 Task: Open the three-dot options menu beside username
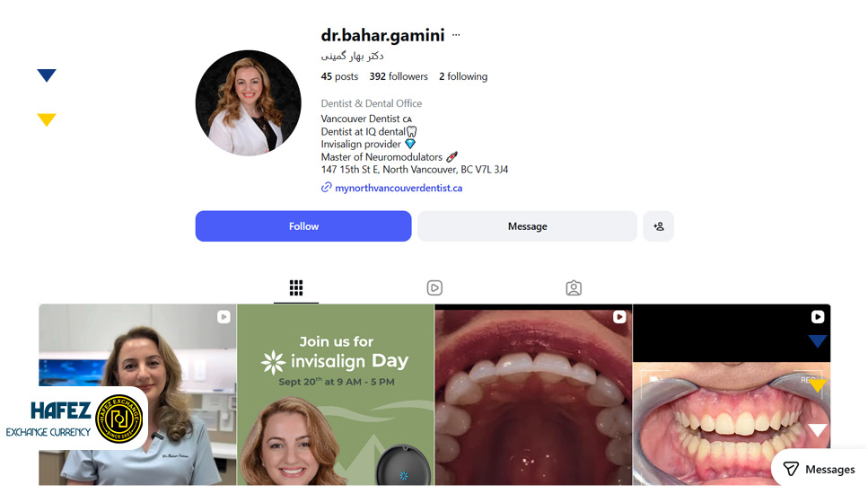click(x=456, y=35)
